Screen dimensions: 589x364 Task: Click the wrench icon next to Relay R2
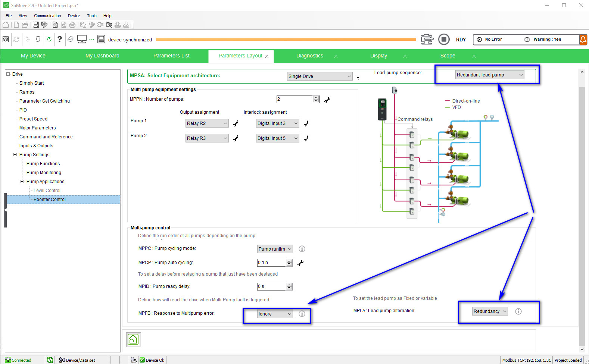click(236, 123)
